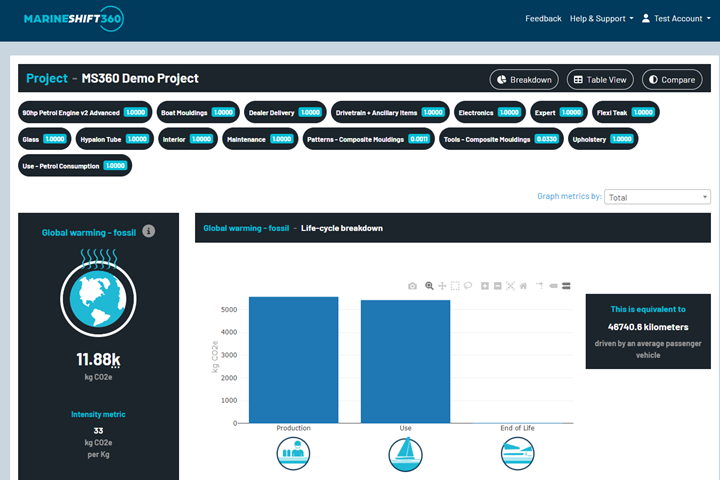Zoom in on the chart
720x480 pixels.
(x=484, y=286)
